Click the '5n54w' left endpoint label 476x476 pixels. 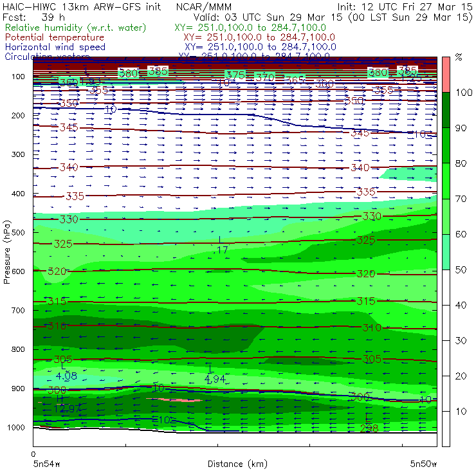(x=46, y=464)
